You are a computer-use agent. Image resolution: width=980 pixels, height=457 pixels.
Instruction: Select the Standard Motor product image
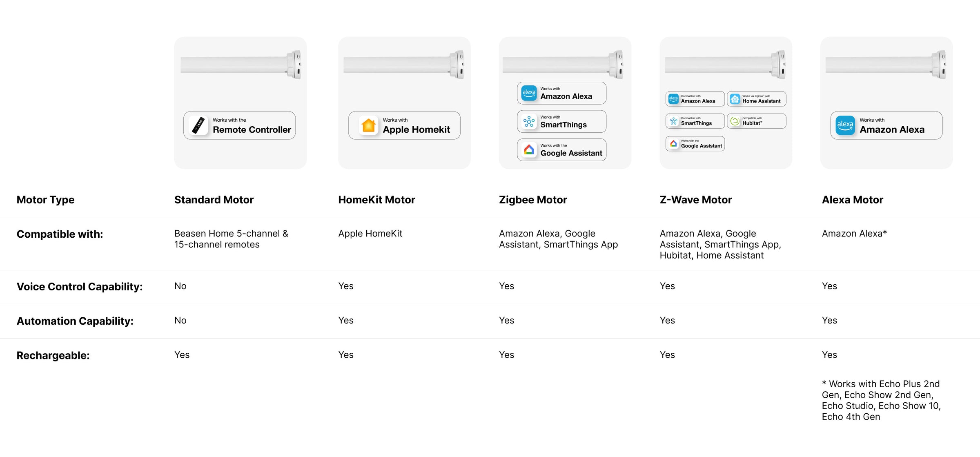click(241, 65)
